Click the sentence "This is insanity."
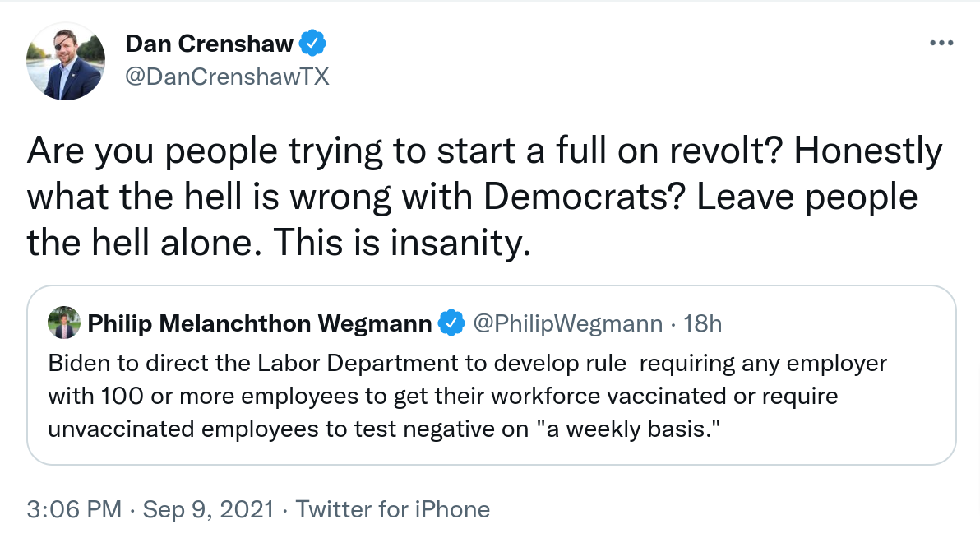This screenshot has width=980, height=543. [x=402, y=242]
